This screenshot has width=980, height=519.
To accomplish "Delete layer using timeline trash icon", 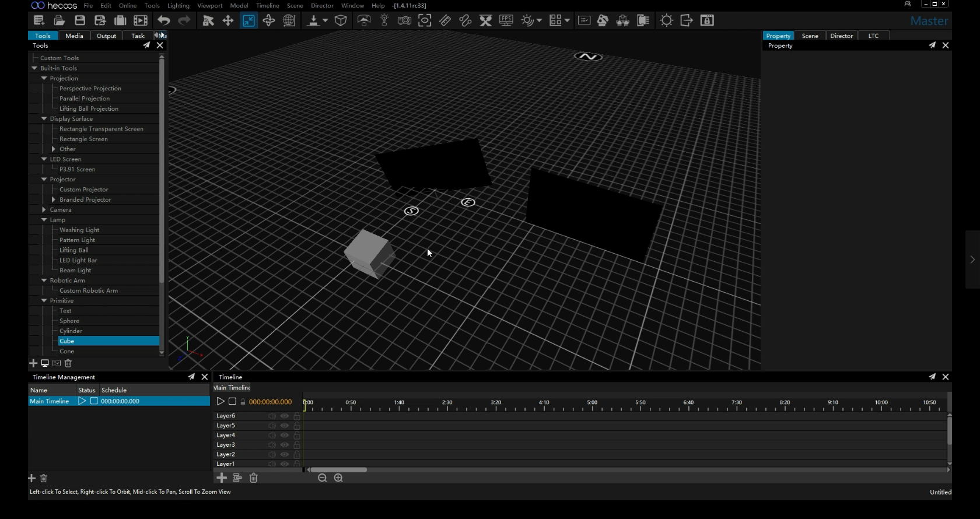I will pyautogui.click(x=254, y=478).
